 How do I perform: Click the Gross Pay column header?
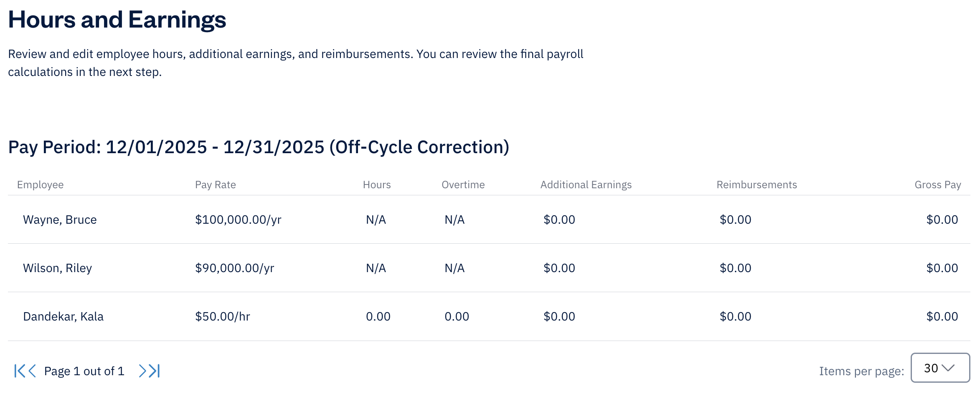[937, 184]
